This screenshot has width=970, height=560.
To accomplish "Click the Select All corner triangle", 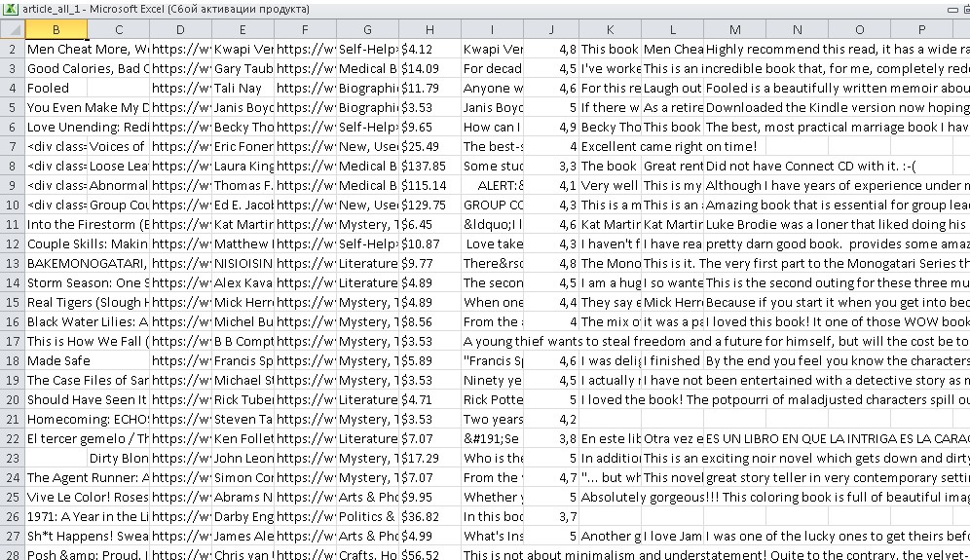I will pos(15,29).
